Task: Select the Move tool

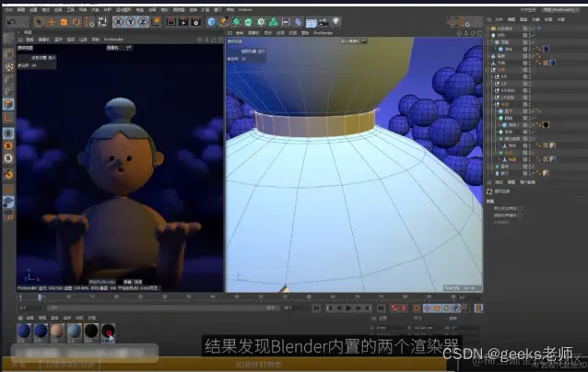Action: (x=52, y=22)
